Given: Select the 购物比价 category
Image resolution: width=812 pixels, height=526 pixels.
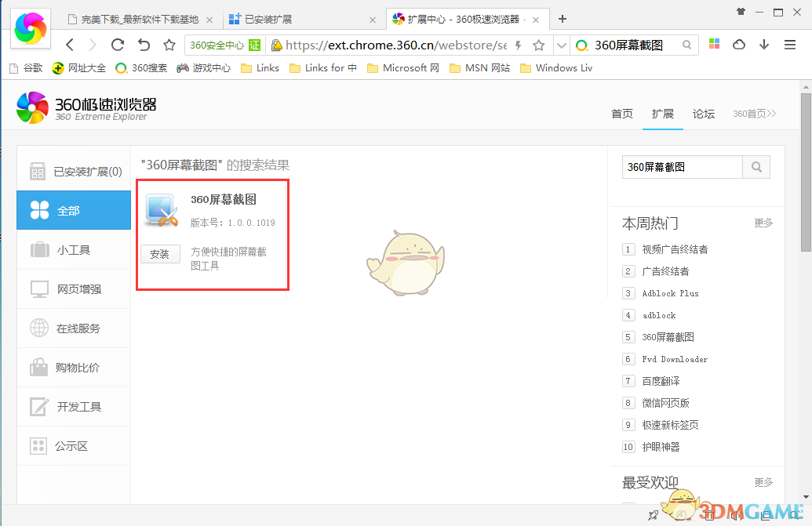Looking at the screenshot, I should [x=74, y=368].
